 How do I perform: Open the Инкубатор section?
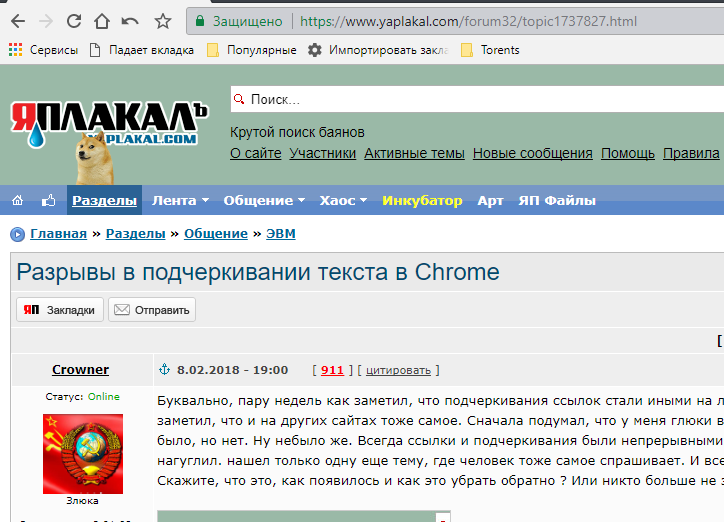(422, 200)
